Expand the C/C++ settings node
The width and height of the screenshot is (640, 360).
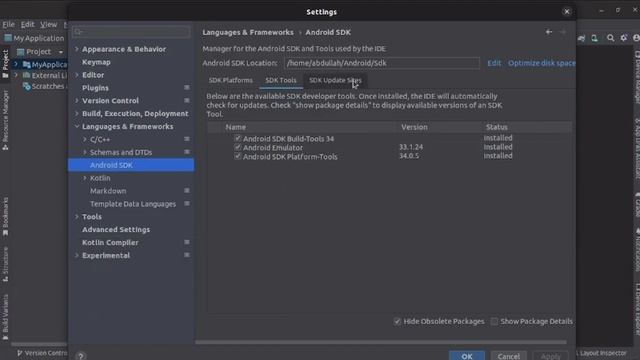click(85, 139)
